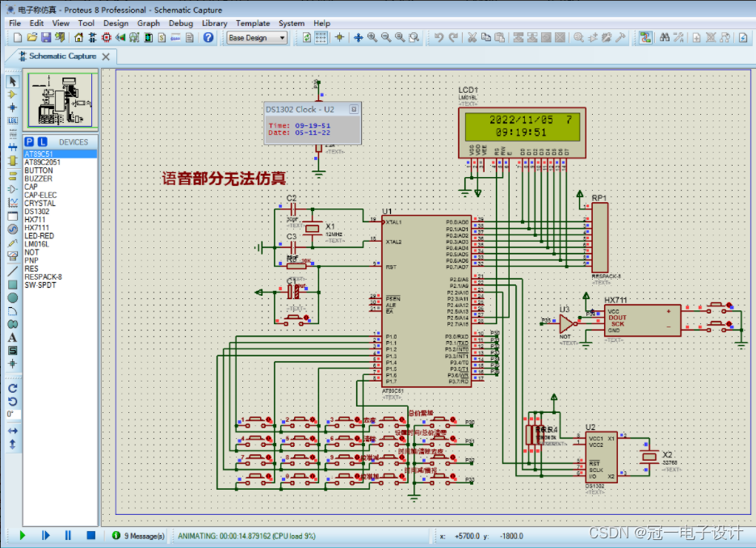
Task: Open the Debug menu
Action: [181, 23]
